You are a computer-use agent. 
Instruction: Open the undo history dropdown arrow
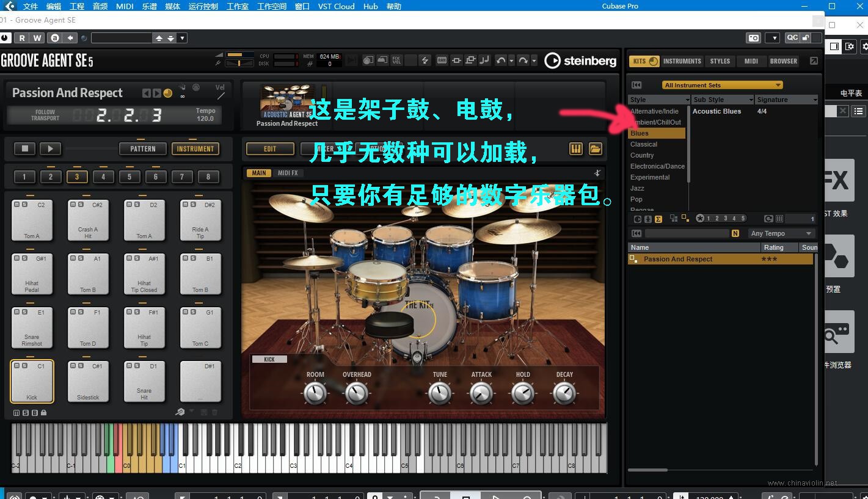pyautogui.click(x=511, y=60)
